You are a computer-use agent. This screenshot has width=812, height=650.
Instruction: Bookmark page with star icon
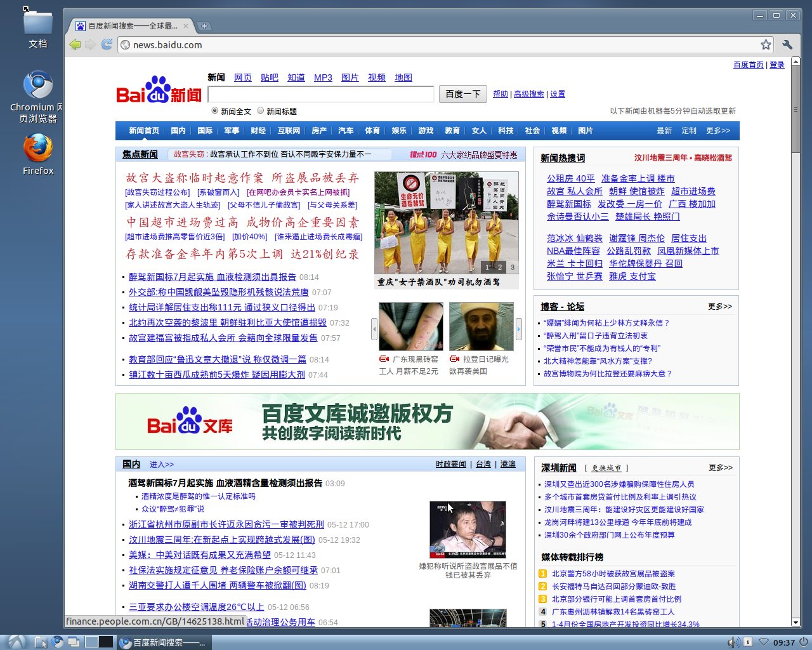pos(766,44)
